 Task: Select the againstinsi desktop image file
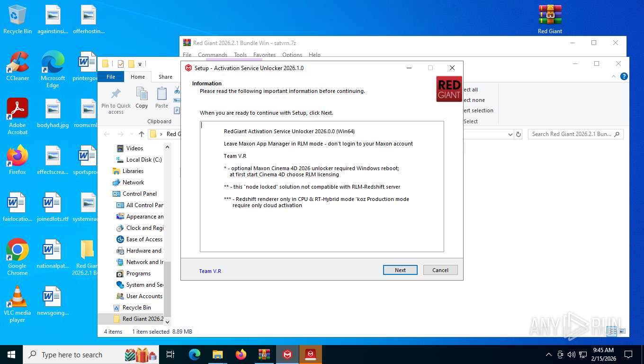(x=53, y=19)
